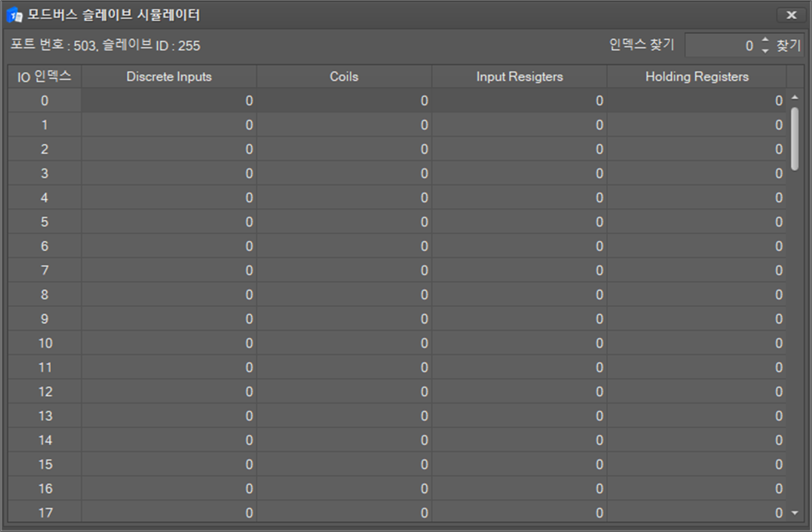Click the Holding Registers column header
Viewport: 812px width, 532px height.
point(697,77)
